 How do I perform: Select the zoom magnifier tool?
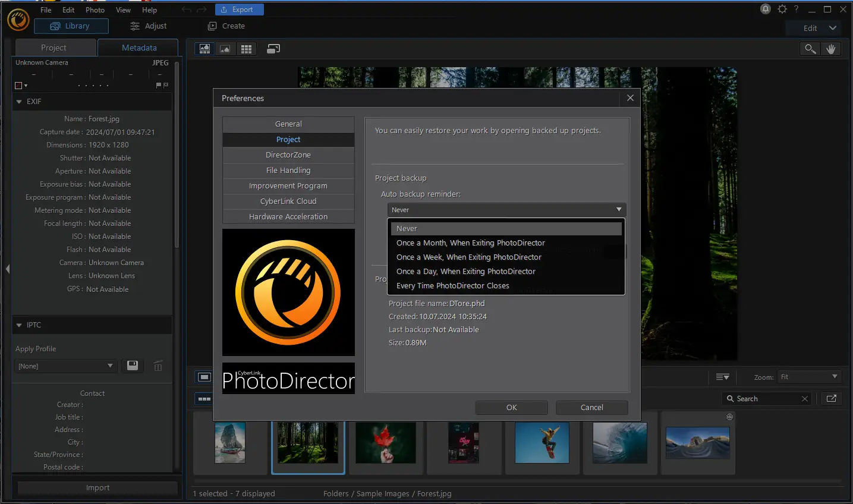(810, 49)
